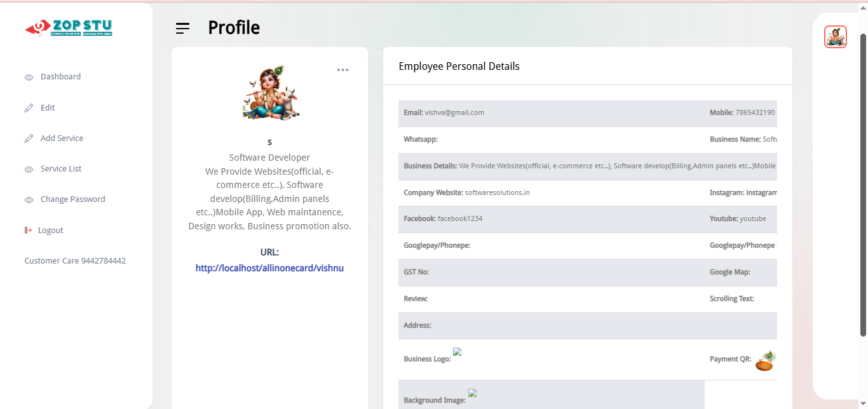Click the Business Logo broken image

457,352
